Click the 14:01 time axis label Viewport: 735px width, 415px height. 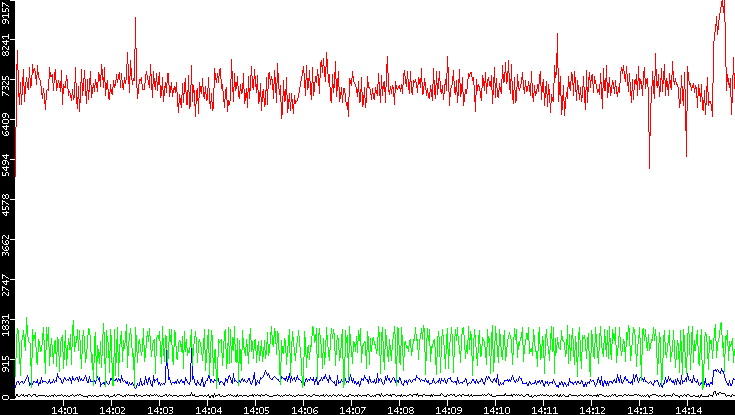point(64,411)
